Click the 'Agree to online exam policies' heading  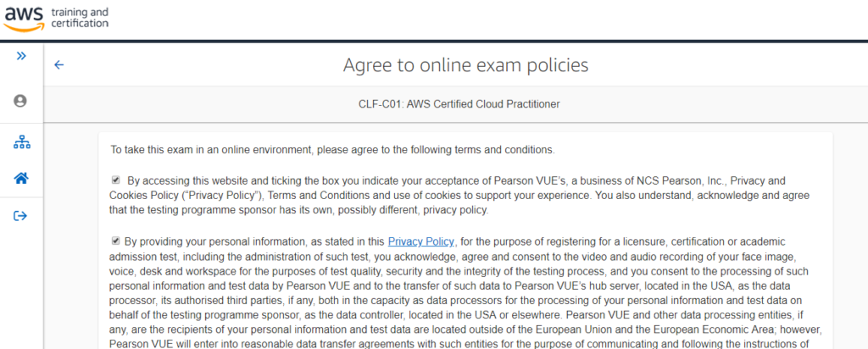tap(465, 65)
